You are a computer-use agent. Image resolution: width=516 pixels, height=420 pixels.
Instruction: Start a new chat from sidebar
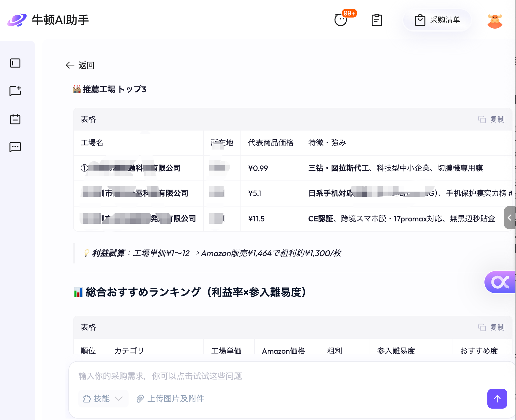click(x=15, y=91)
